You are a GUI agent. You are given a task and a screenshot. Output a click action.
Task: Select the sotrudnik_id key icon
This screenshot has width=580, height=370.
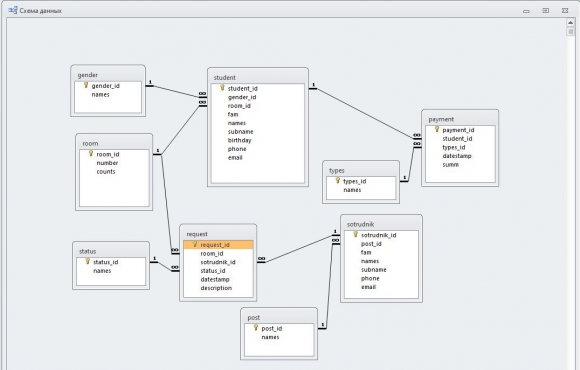(355, 235)
